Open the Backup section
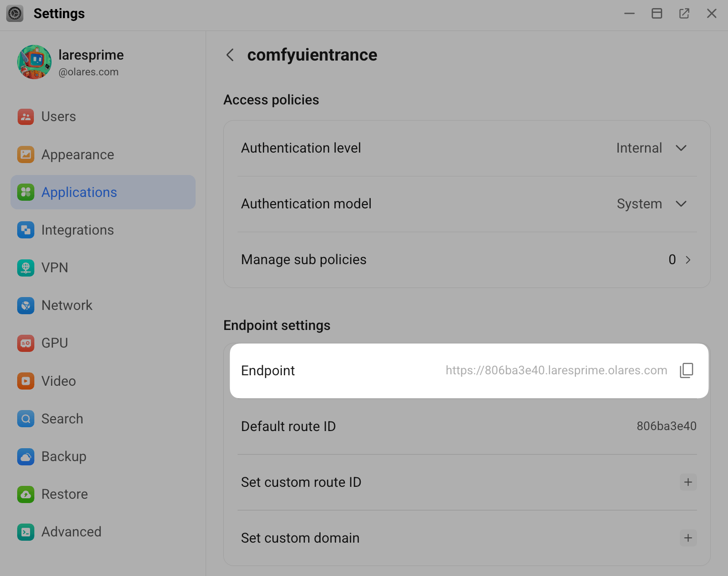Viewport: 728px width, 576px height. coord(63,456)
